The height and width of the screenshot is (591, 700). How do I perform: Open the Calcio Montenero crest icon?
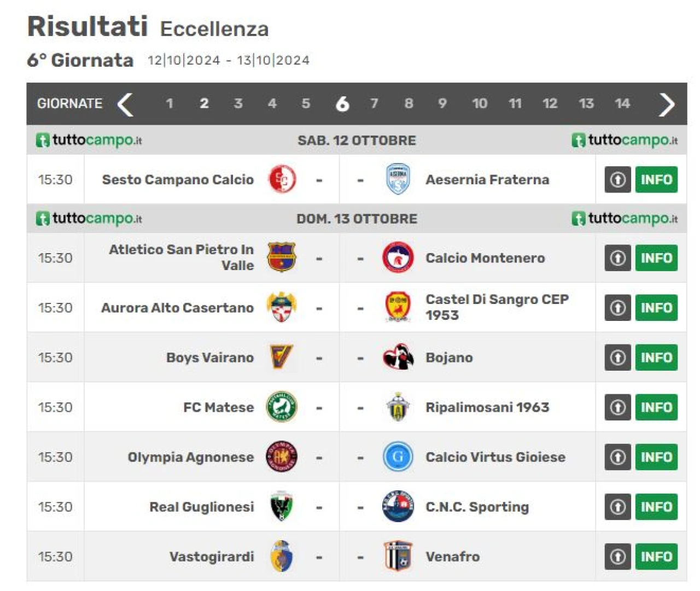(x=398, y=258)
